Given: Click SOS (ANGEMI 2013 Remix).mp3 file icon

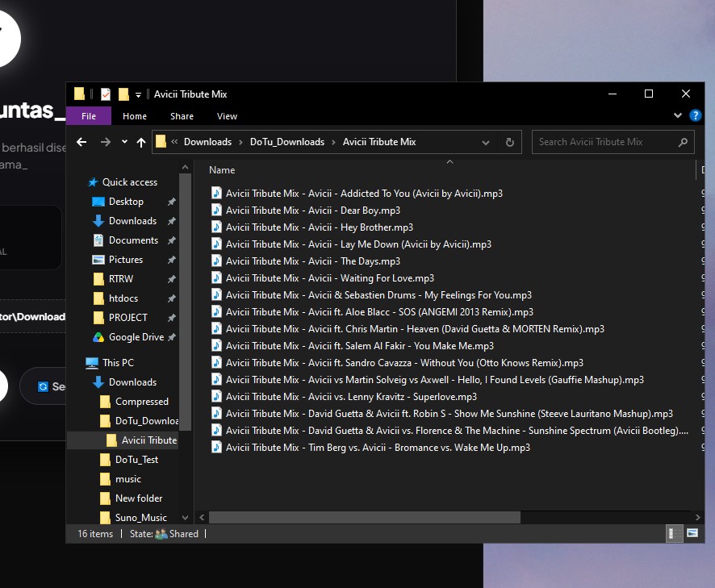Looking at the screenshot, I should coord(216,311).
